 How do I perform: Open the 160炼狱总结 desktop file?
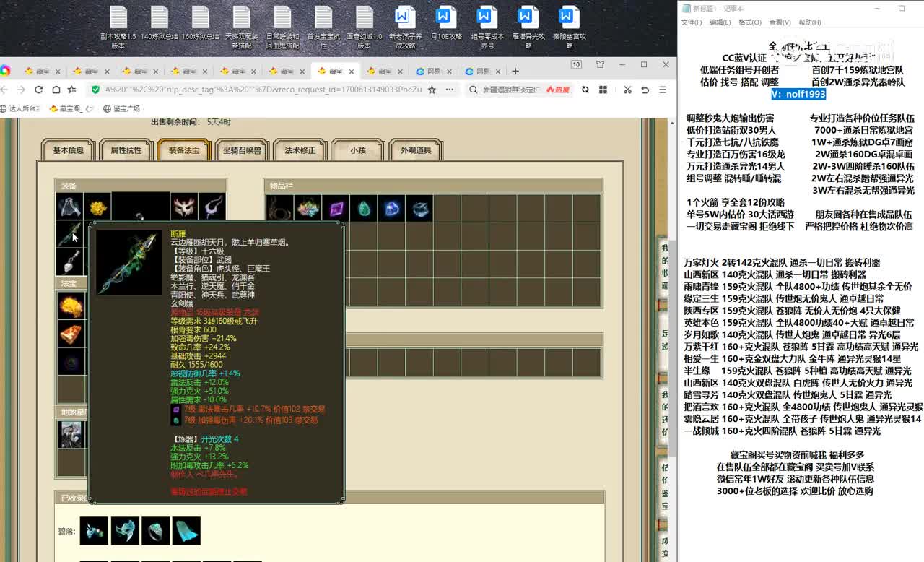(200, 24)
